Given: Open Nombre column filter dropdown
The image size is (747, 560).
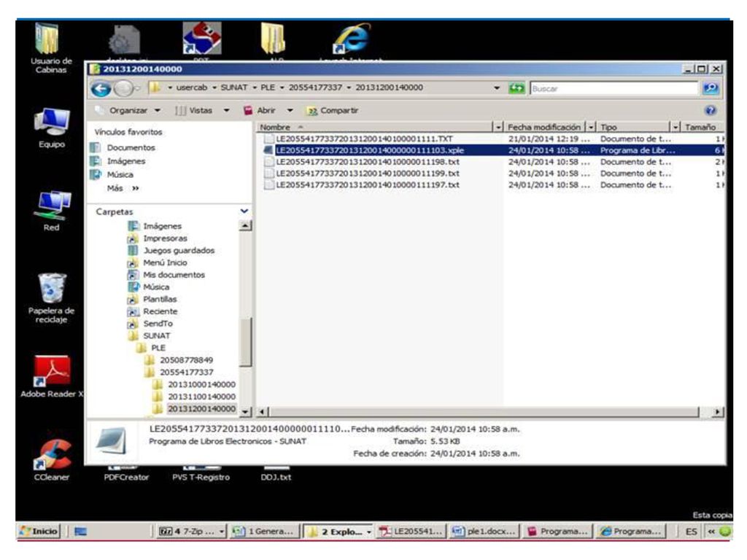Looking at the screenshot, I should pyautogui.click(x=498, y=127).
